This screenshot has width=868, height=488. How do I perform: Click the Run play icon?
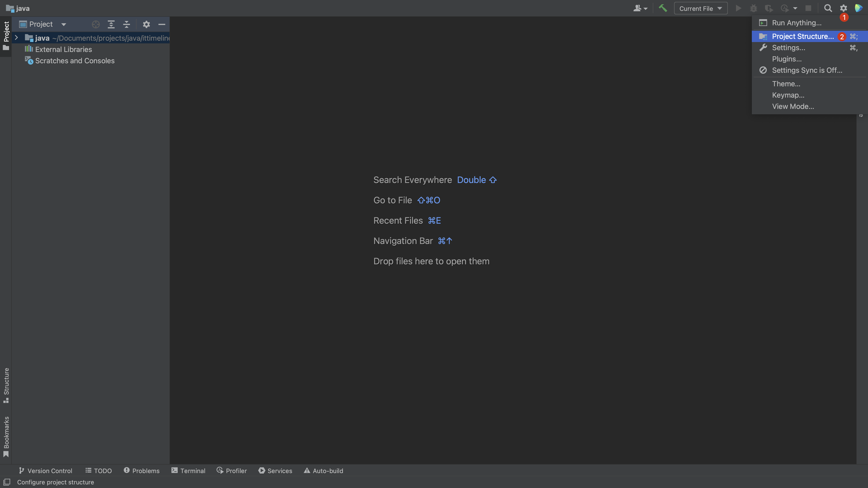[x=738, y=8]
